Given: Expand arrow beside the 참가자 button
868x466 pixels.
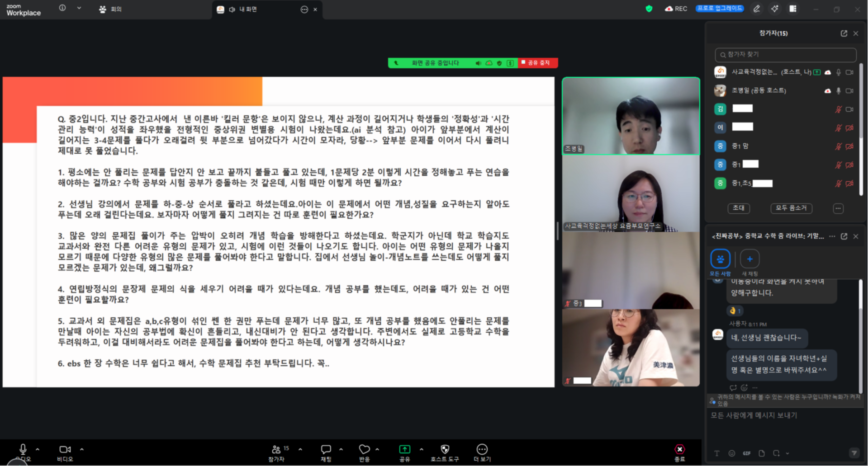Looking at the screenshot, I should point(300,449).
